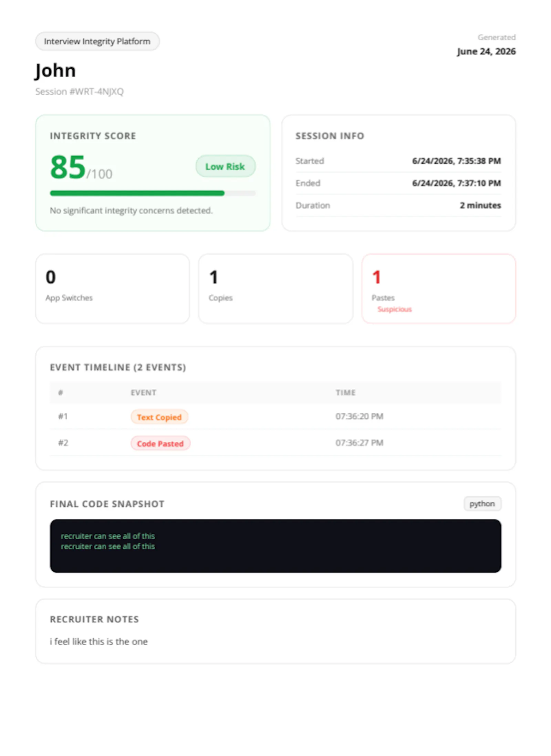551x756 pixels.
Task: Click the red Suspicious tag
Action: pyautogui.click(x=394, y=309)
